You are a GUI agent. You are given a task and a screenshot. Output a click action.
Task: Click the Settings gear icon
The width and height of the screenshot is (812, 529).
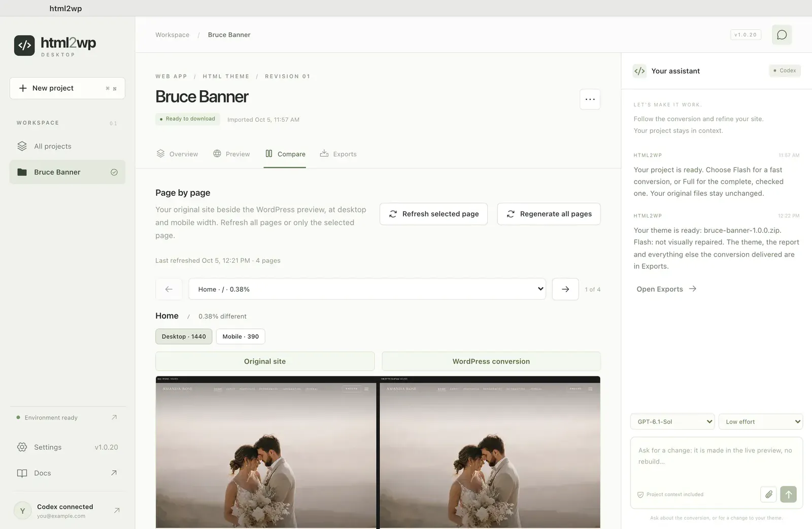(x=22, y=447)
